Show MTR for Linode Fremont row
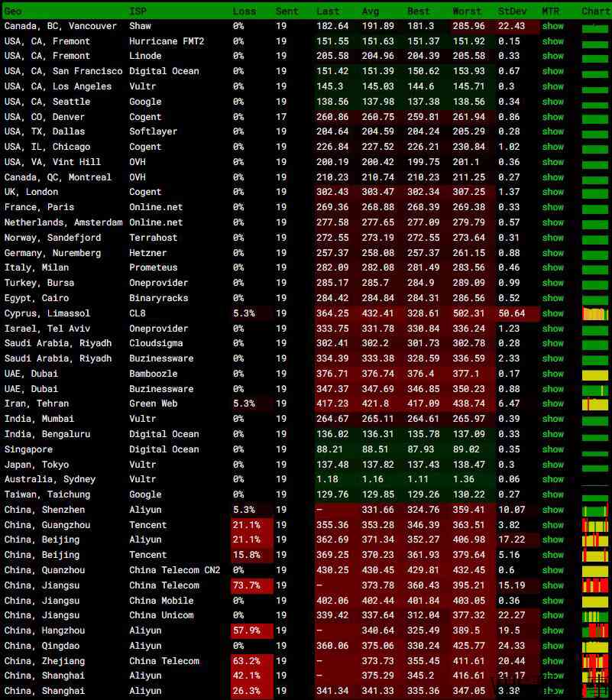This screenshot has height=700, width=612. click(x=553, y=57)
